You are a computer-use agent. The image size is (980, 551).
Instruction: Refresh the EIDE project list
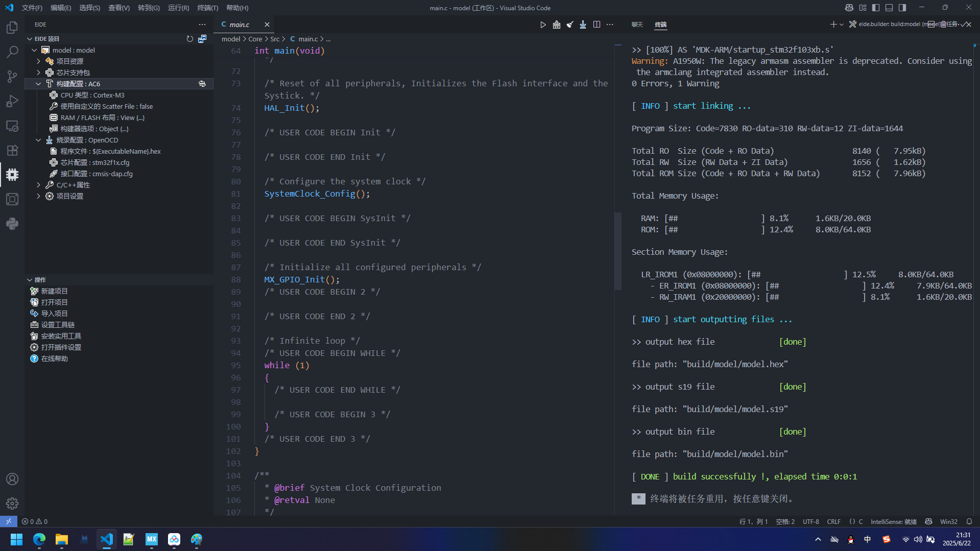pyautogui.click(x=189, y=39)
